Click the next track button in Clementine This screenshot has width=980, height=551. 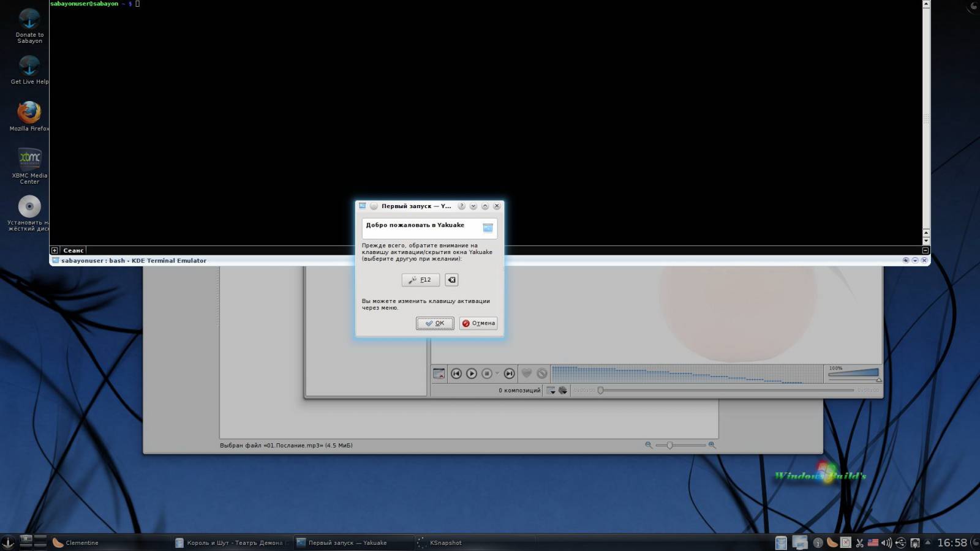click(x=509, y=373)
